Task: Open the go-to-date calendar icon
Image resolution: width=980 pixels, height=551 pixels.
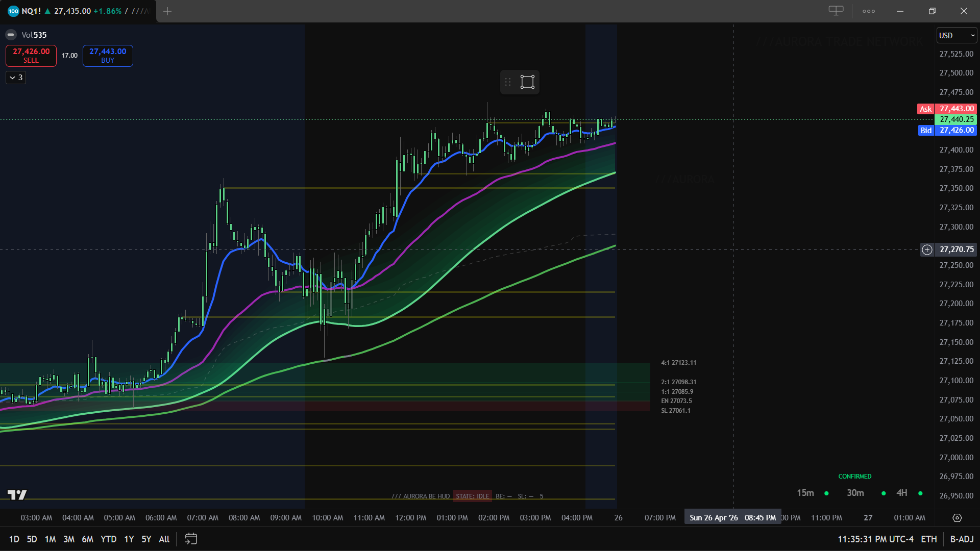Action: click(x=191, y=539)
